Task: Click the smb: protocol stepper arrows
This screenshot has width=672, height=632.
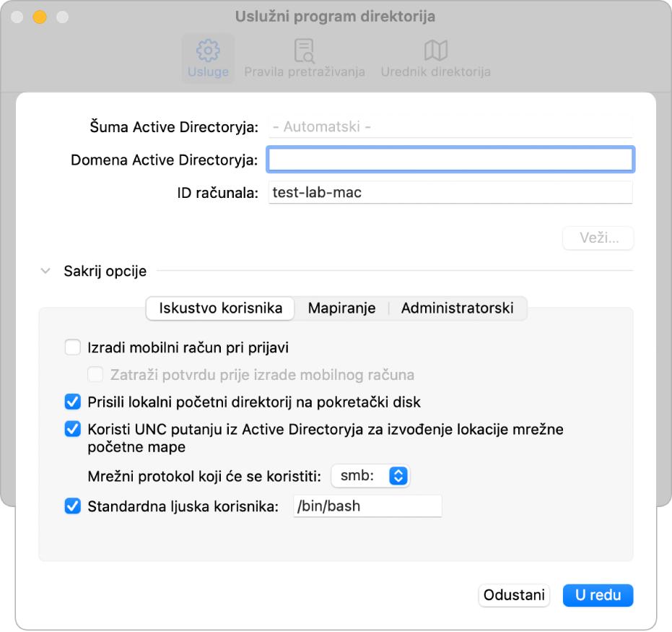Action: (x=400, y=476)
